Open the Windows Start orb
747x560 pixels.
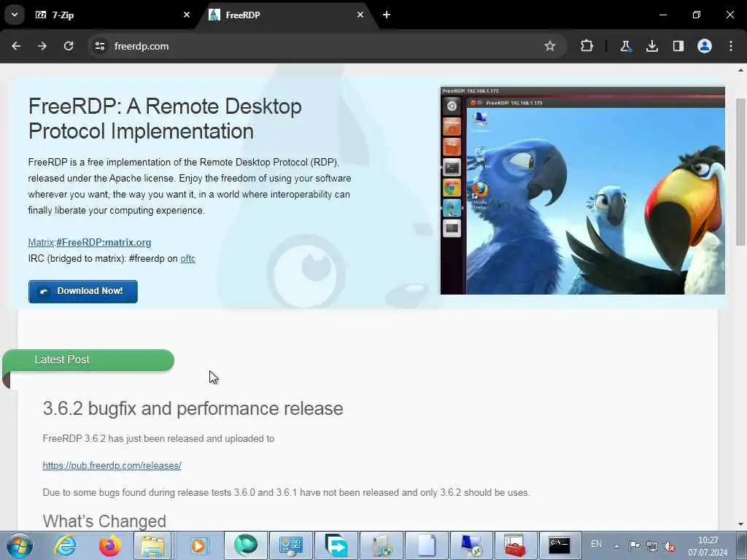pyautogui.click(x=19, y=545)
